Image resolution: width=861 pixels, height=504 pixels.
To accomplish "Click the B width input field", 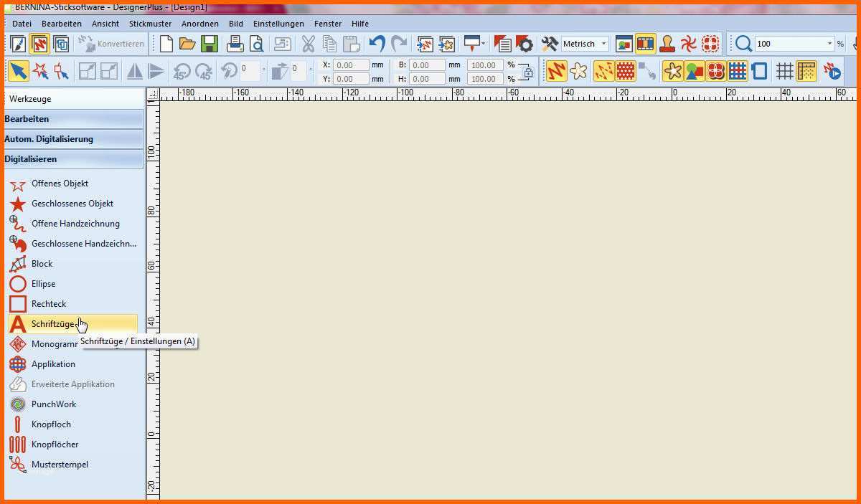I will point(428,65).
